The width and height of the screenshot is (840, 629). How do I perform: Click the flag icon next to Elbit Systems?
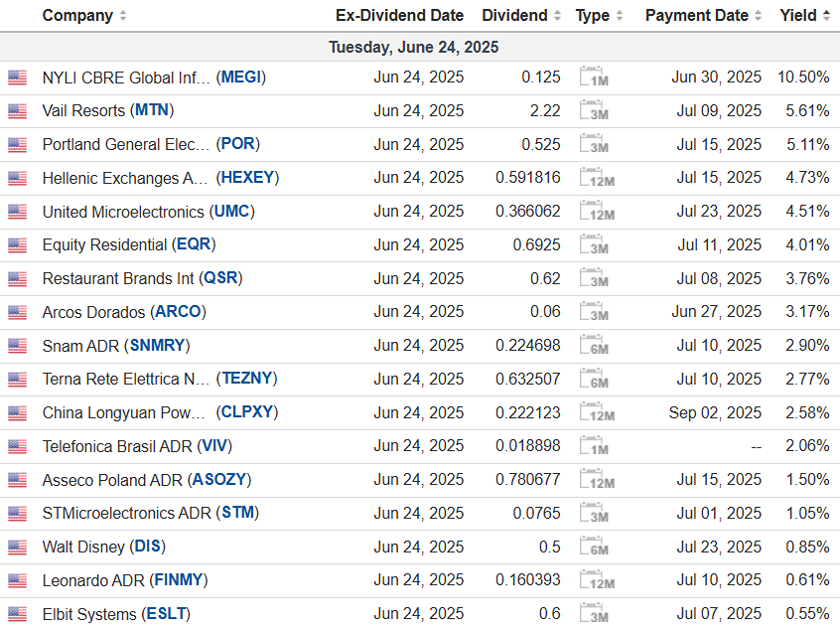click(17, 614)
